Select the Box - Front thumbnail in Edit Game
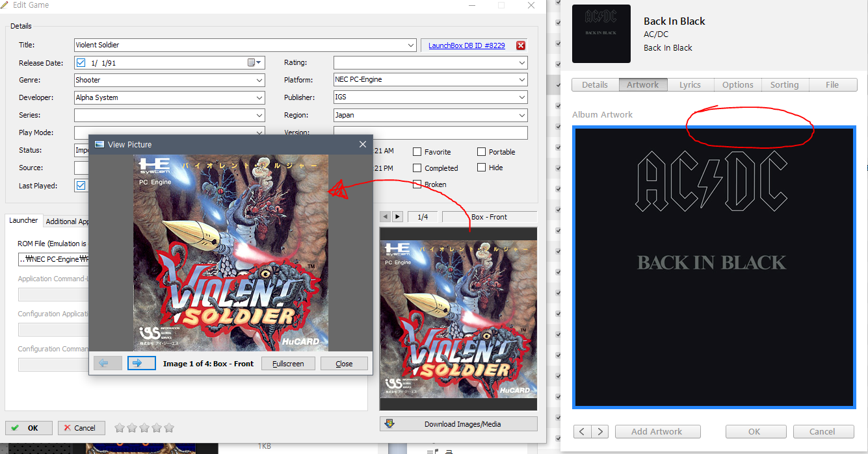The width and height of the screenshot is (868, 454). pos(458,319)
